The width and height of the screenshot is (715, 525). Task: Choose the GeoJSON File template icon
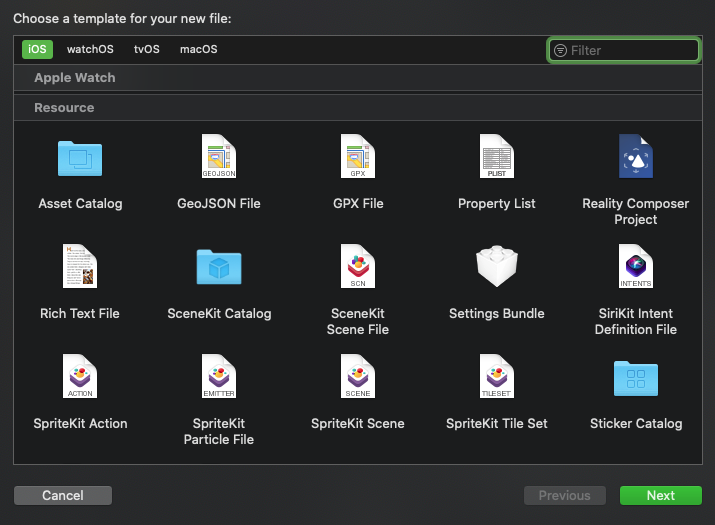pos(219,156)
